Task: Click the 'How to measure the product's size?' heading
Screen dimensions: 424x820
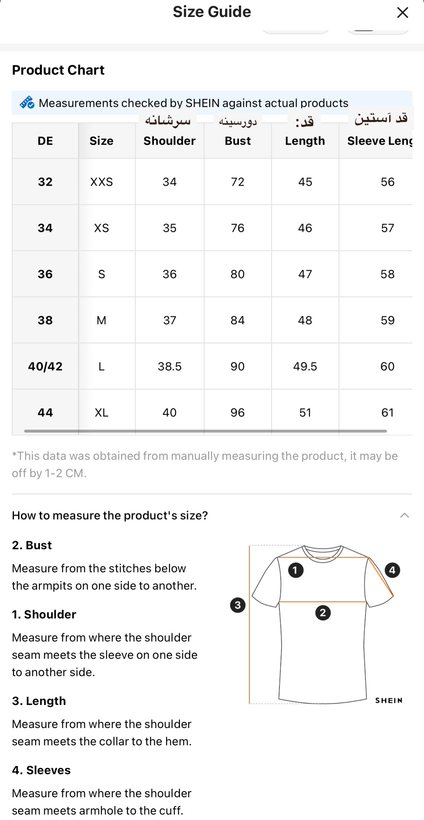Action: pyautogui.click(x=110, y=516)
